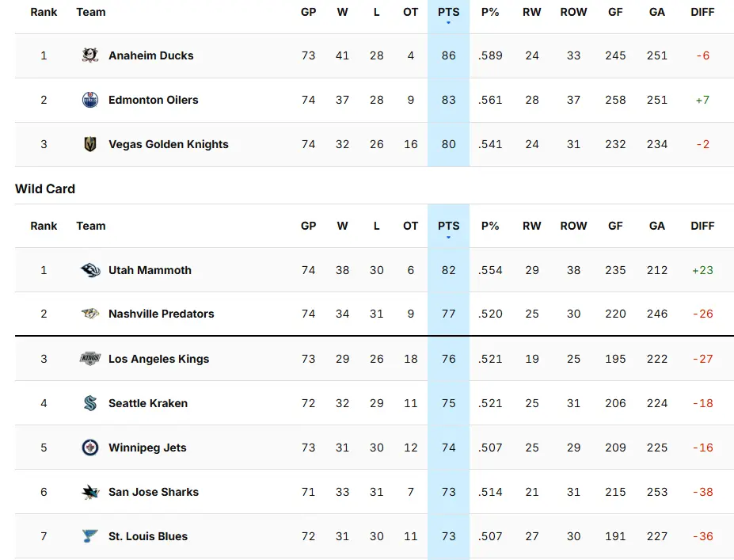Click the Winnipeg Jets logo icon
The height and width of the screenshot is (560, 734).
pos(90,448)
